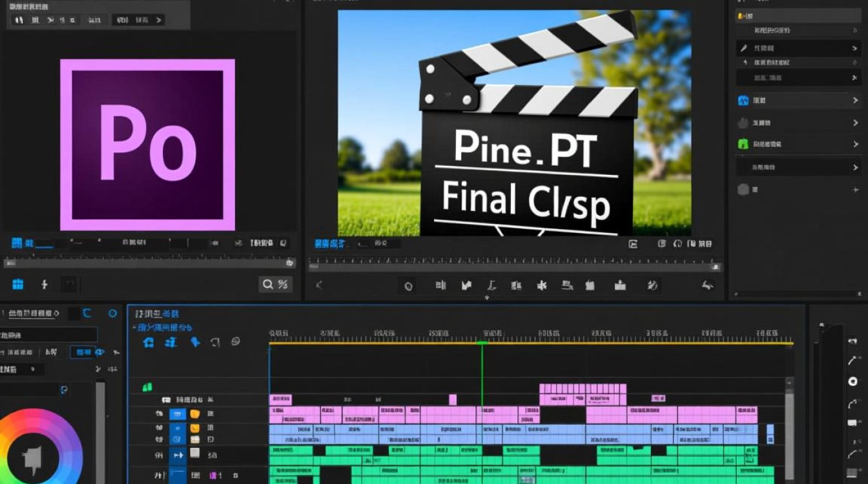The width and height of the screenshot is (868, 484).
Task: Select the blue tab label under the program monitor
Action: [x=330, y=243]
